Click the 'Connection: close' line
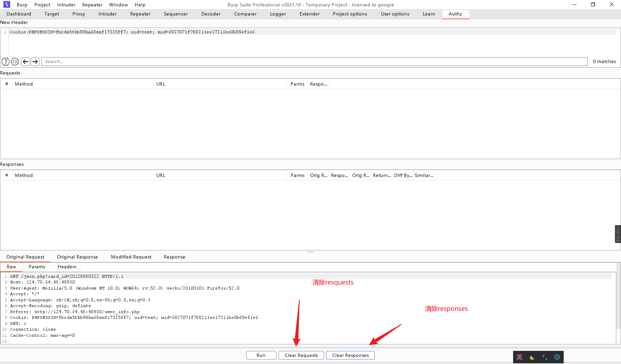Image resolution: width=621 pixels, height=364 pixels. pyautogui.click(x=33, y=330)
